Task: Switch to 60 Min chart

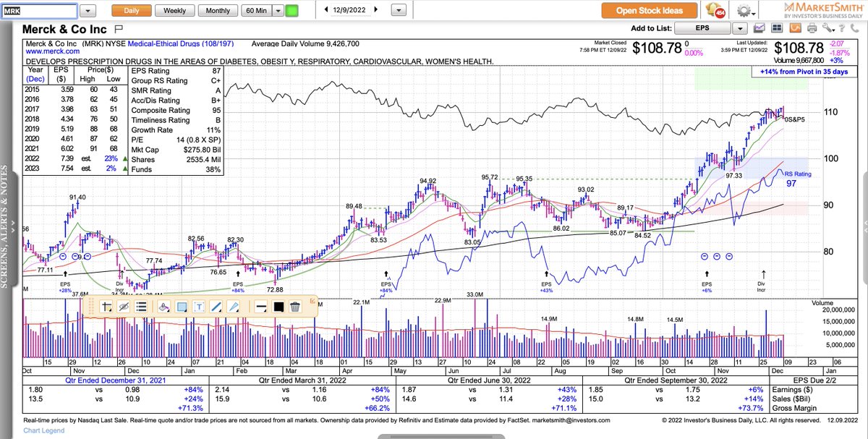Action: point(258,11)
